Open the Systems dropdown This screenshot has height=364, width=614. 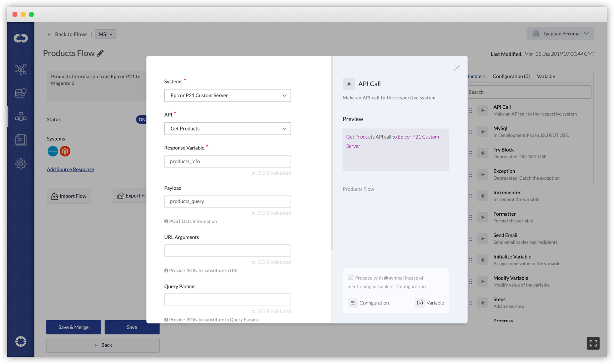click(227, 96)
